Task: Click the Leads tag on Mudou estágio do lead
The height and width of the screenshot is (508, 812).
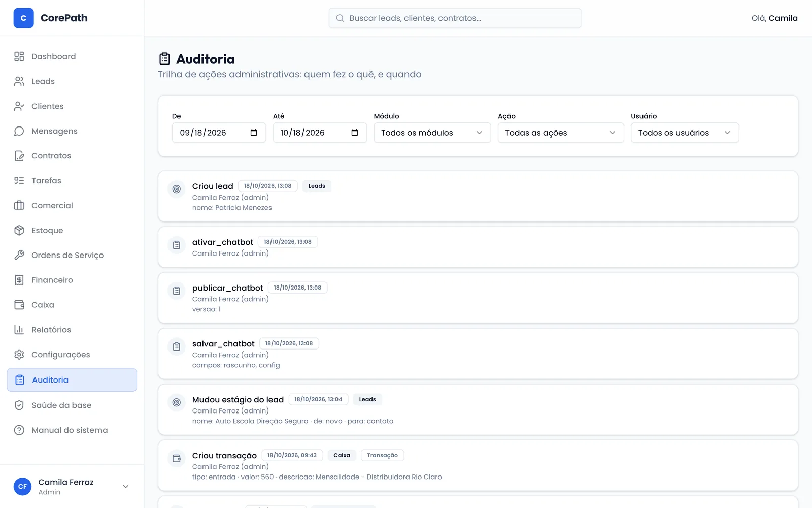Action: click(x=367, y=399)
